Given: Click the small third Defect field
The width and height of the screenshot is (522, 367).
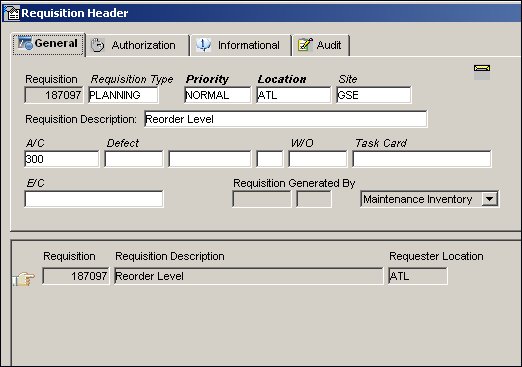Looking at the screenshot, I should [270, 159].
